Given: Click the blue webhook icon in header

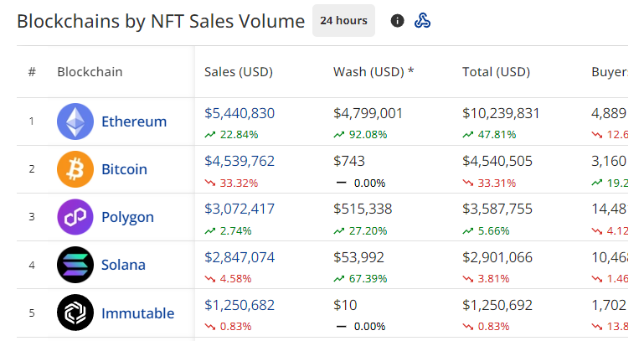Looking at the screenshot, I should [422, 21].
